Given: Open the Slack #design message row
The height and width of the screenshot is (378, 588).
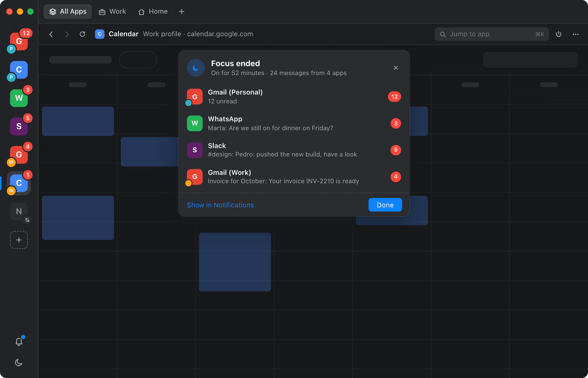Looking at the screenshot, I should (x=294, y=150).
